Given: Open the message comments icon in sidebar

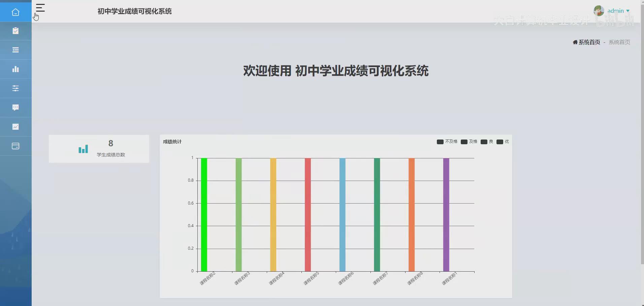Looking at the screenshot, I should point(15,108).
